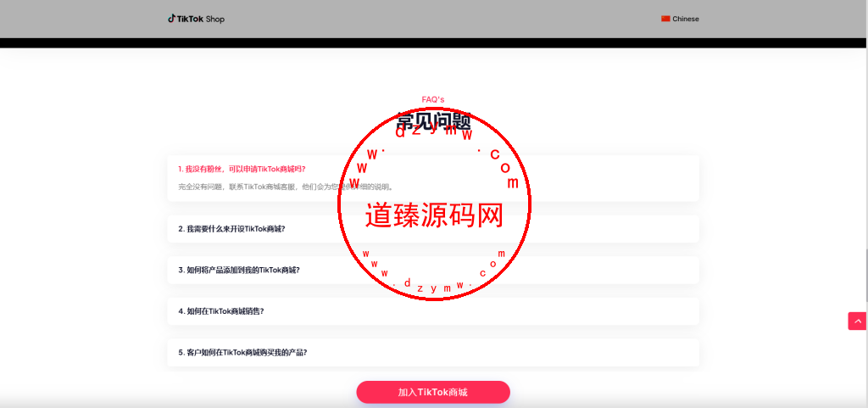Click the answer text under question 1
Viewport: 868px width, 408px height.
[x=286, y=187]
